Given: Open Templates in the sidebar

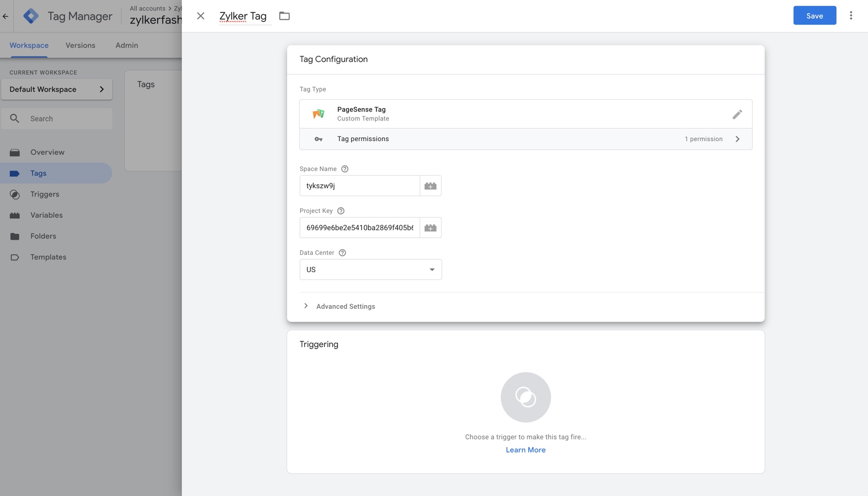Looking at the screenshot, I should (x=56, y=257).
